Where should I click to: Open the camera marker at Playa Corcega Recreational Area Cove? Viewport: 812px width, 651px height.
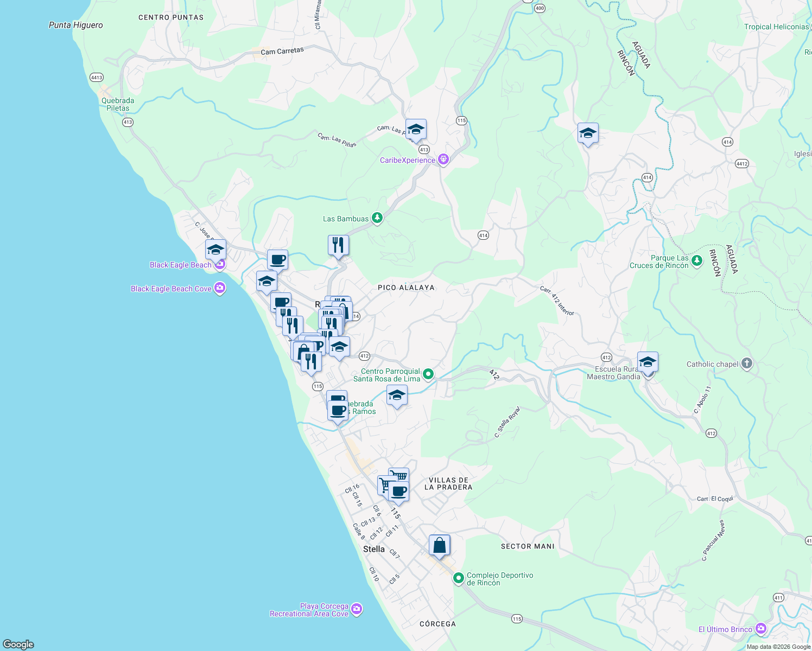[356, 609]
